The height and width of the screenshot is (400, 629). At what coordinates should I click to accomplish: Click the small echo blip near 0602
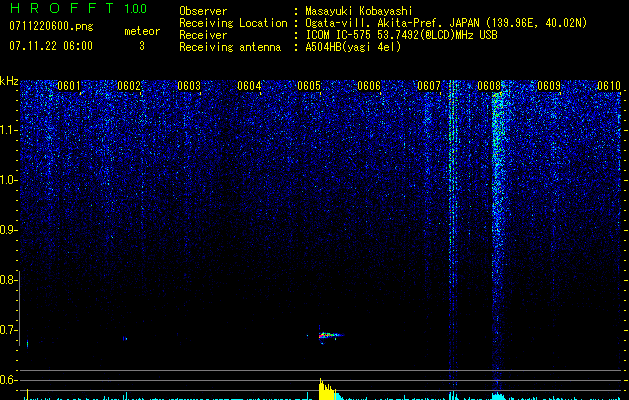(125, 339)
